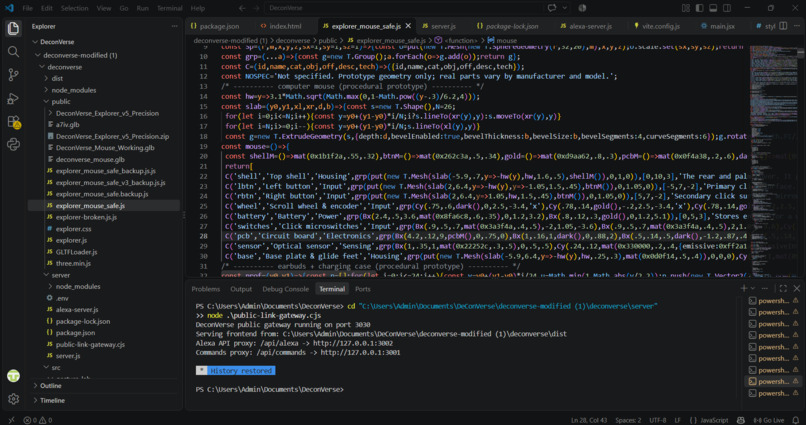The height and width of the screenshot is (425, 806).
Task: Close the terminal panel
Action: [797, 288]
